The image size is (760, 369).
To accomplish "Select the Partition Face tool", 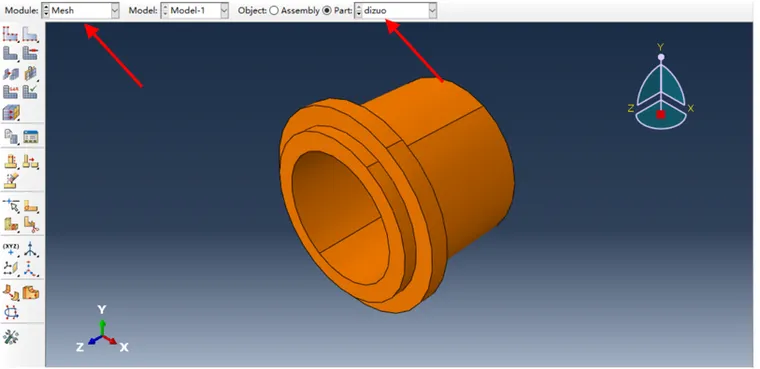I will point(30,161).
